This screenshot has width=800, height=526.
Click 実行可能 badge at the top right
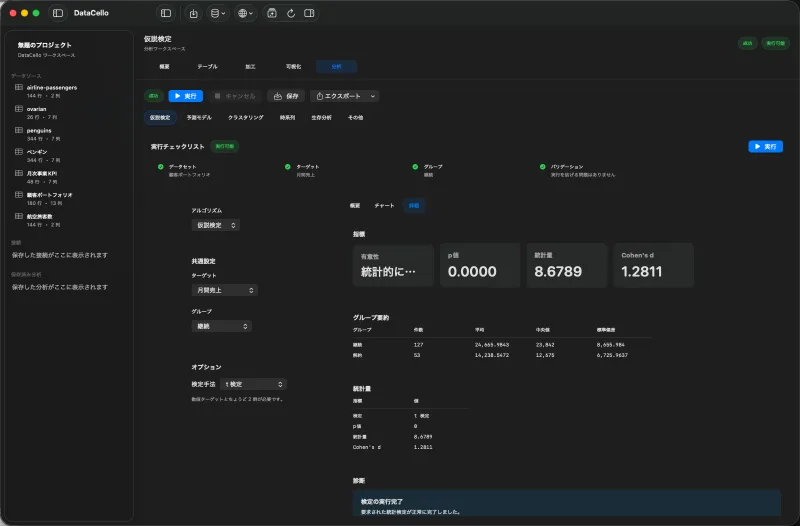(775, 43)
